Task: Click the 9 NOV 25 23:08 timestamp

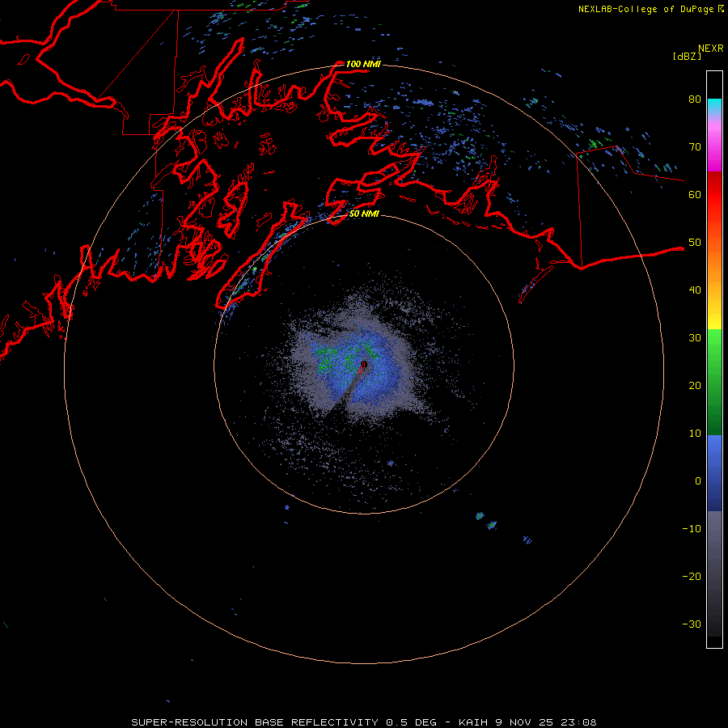Action: tap(544, 722)
